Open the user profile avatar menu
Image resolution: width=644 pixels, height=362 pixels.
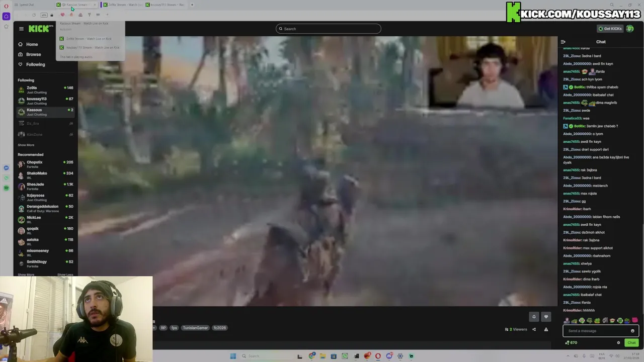(x=629, y=29)
